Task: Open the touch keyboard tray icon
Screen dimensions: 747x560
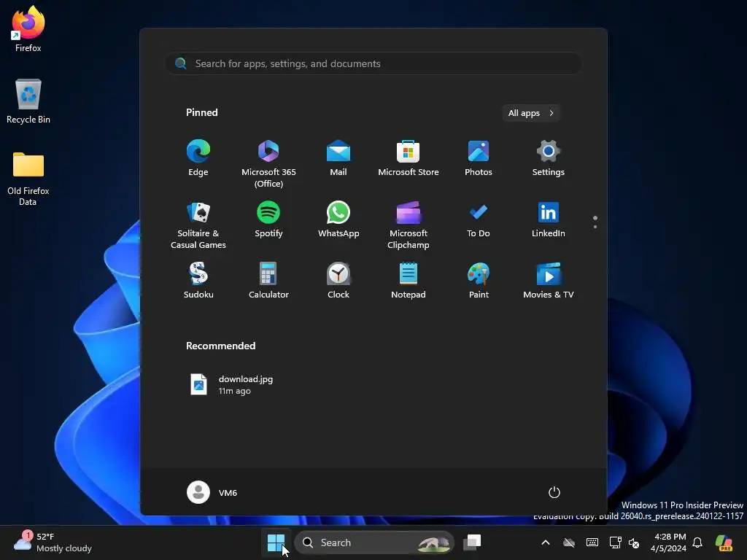Action: coord(592,542)
